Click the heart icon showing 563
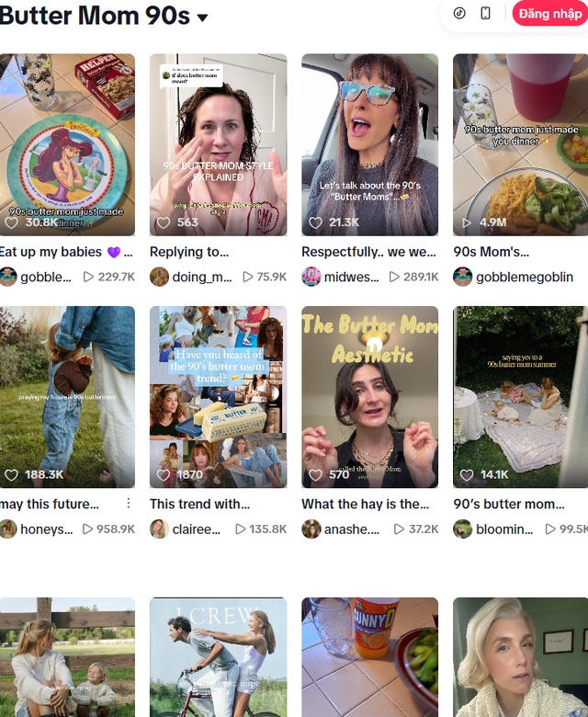Image resolution: width=588 pixels, height=717 pixels. [164, 222]
